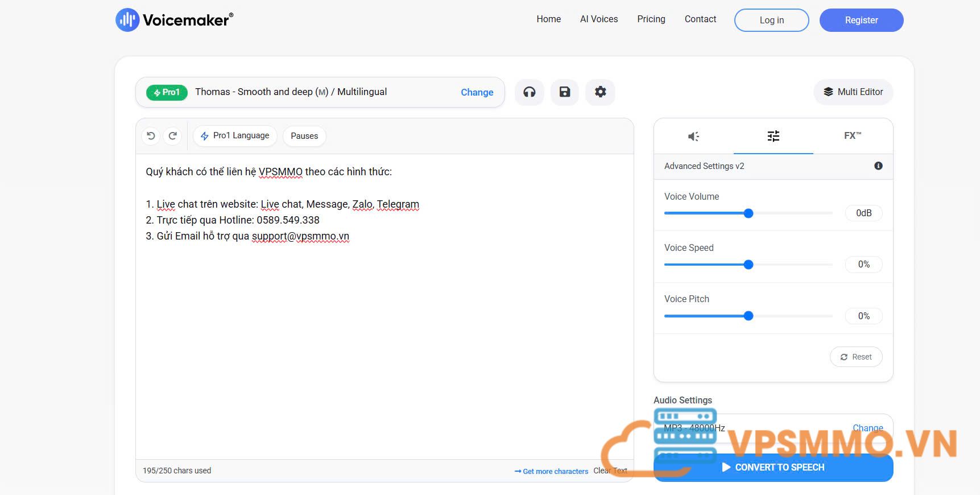Open the FX tab

(x=852, y=136)
